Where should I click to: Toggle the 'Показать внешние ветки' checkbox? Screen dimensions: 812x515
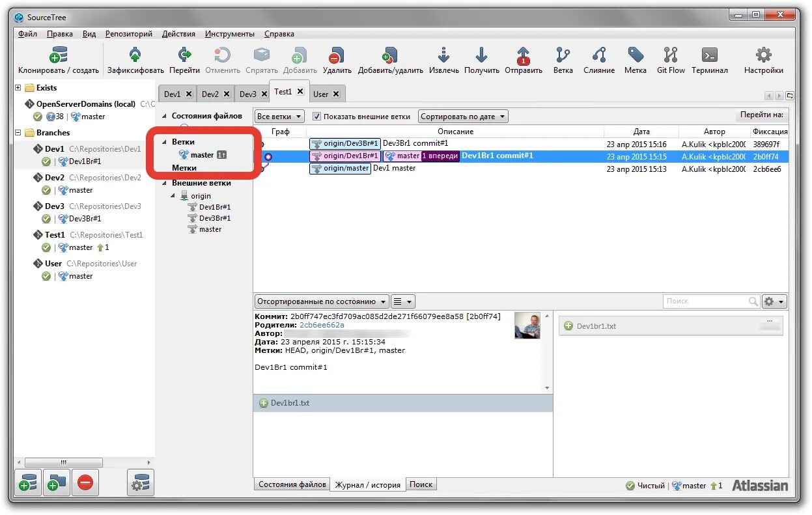[x=316, y=117]
